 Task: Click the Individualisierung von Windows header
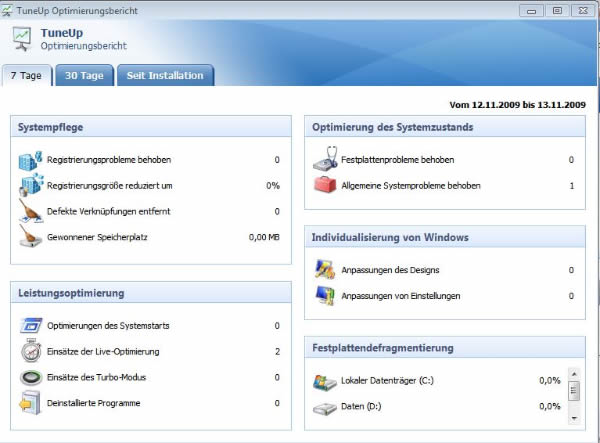[445, 237]
